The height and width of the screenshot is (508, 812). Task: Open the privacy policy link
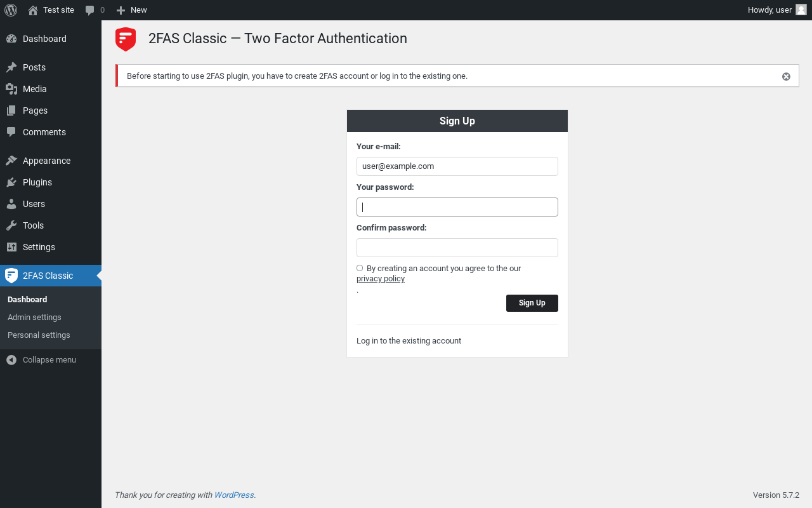381,279
